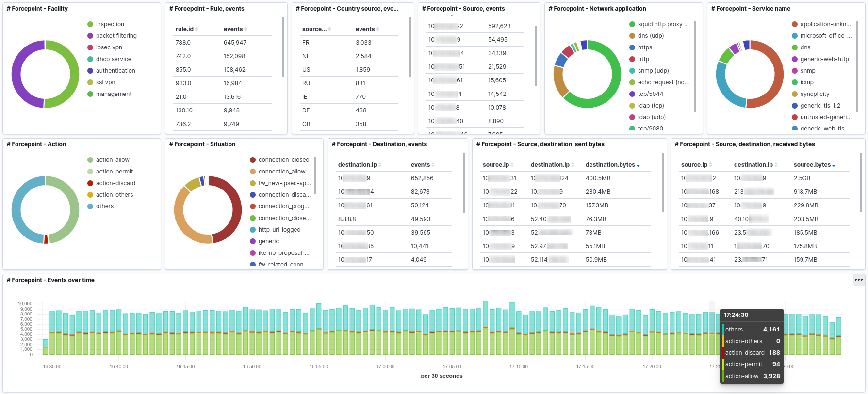The height and width of the screenshot is (394, 868).
Task: Sort sent bytes table by destination.bytes arrow
Action: pyautogui.click(x=638, y=165)
